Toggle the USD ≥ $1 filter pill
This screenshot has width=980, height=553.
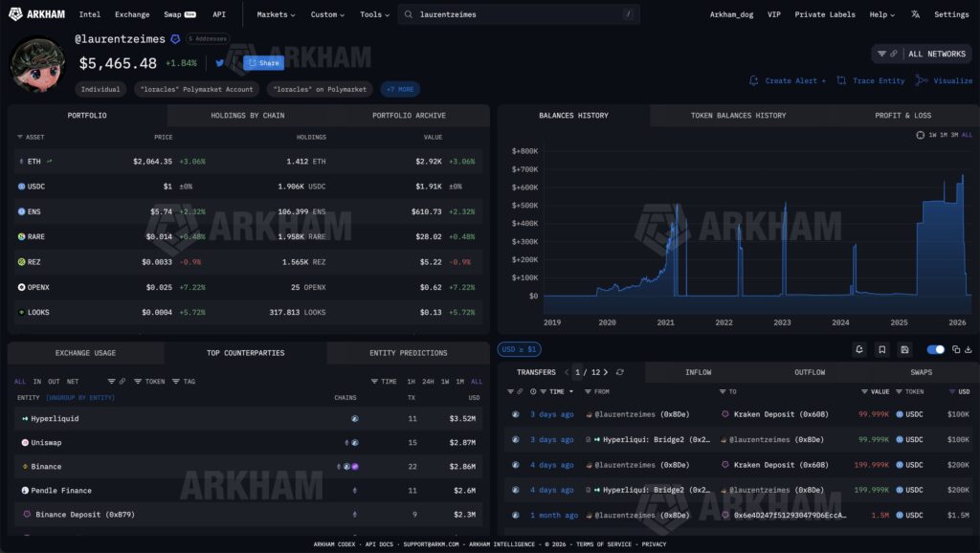pyautogui.click(x=519, y=349)
